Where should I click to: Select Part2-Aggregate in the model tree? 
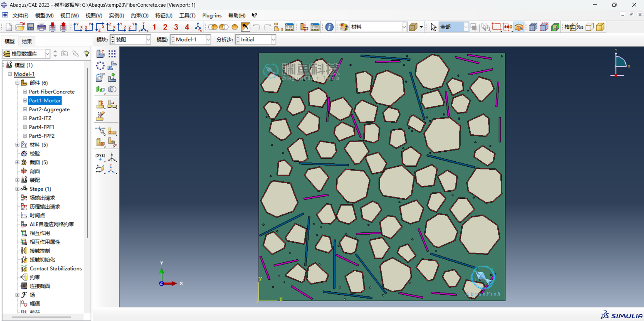(x=49, y=109)
